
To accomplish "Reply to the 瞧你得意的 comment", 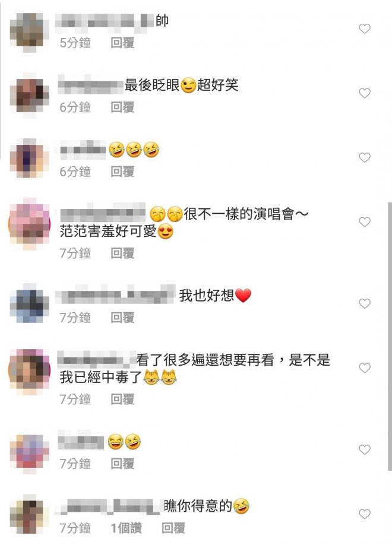I will 173,528.
